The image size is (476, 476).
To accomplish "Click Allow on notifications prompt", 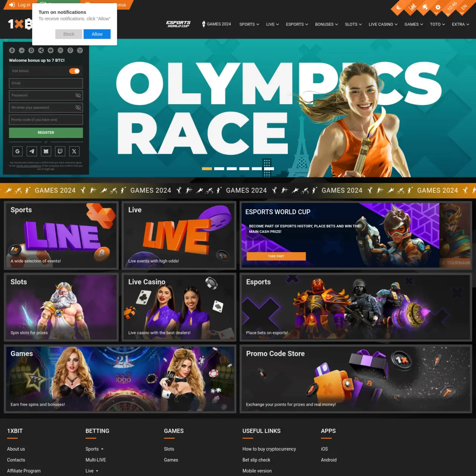I will click(97, 34).
